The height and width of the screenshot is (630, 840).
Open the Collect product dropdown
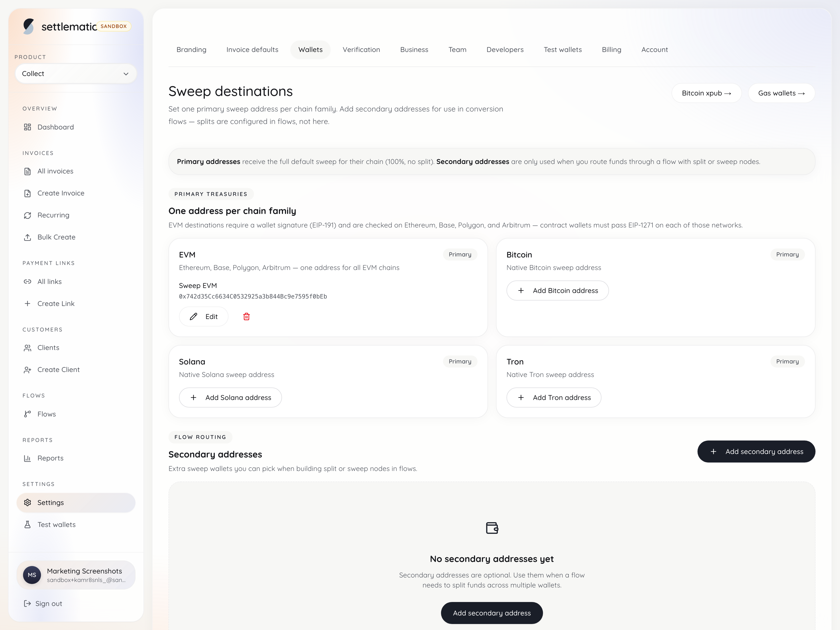[x=76, y=74]
